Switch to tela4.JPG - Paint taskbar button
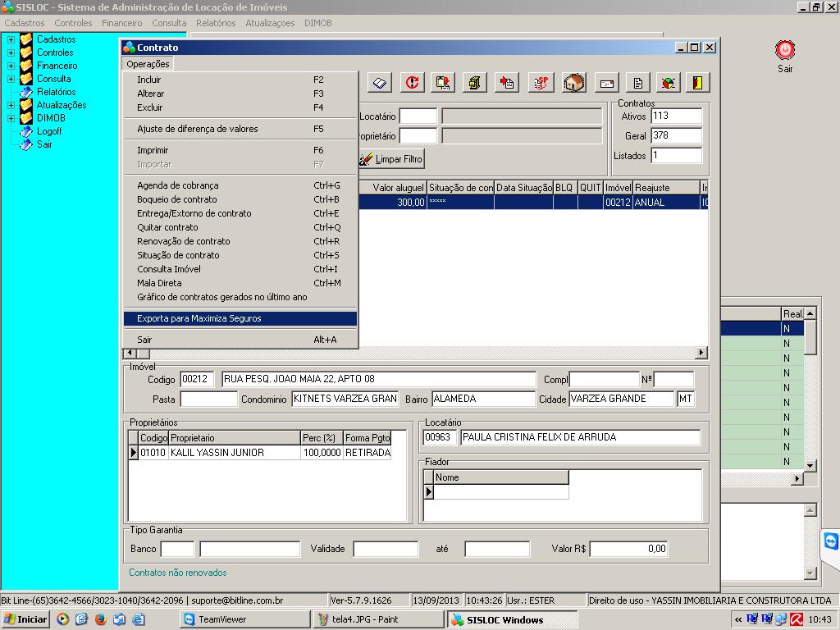This screenshot has height=630, width=840. (x=379, y=619)
